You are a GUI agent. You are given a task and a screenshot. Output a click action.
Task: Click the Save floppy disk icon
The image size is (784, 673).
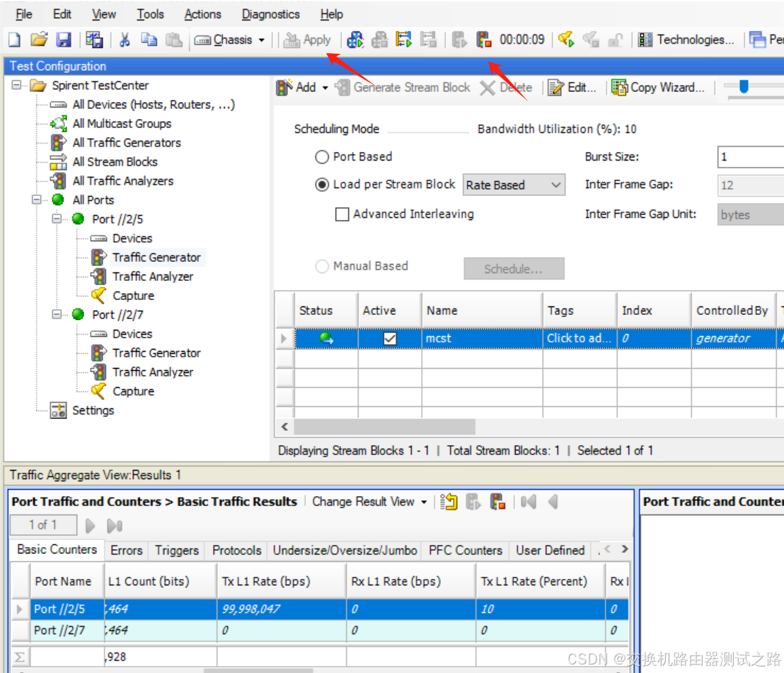point(64,39)
